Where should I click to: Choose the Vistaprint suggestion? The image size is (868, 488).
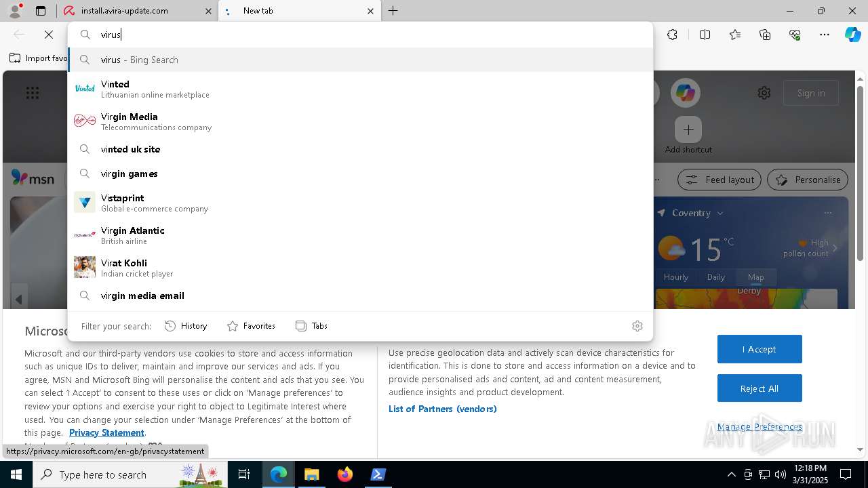pos(360,203)
